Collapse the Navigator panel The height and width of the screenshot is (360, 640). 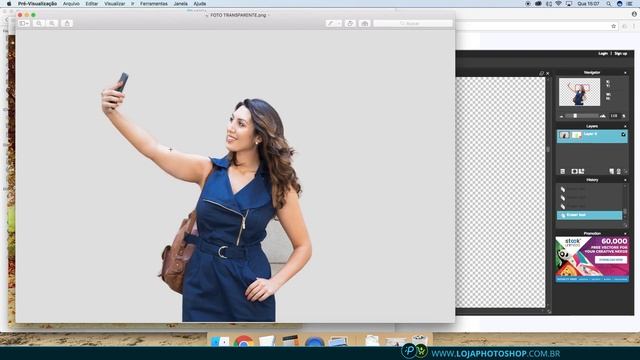625,73
